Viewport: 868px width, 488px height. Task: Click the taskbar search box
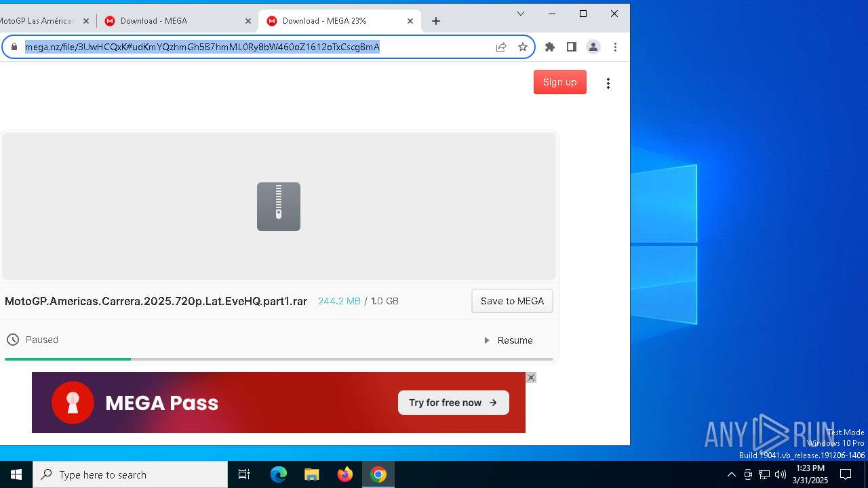point(130,474)
